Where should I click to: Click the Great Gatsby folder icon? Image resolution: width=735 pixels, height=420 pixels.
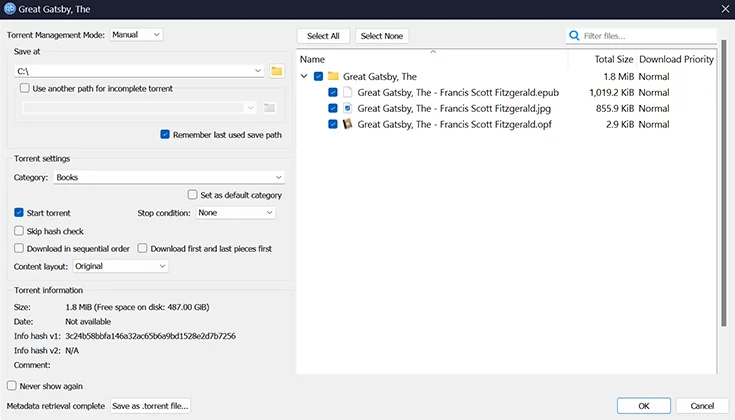(333, 76)
